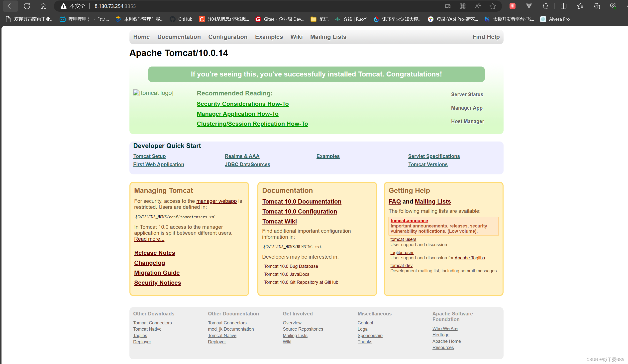Image resolution: width=628 pixels, height=364 pixels.
Task: Open Wiki in top navigation
Action: click(x=296, y=37)
